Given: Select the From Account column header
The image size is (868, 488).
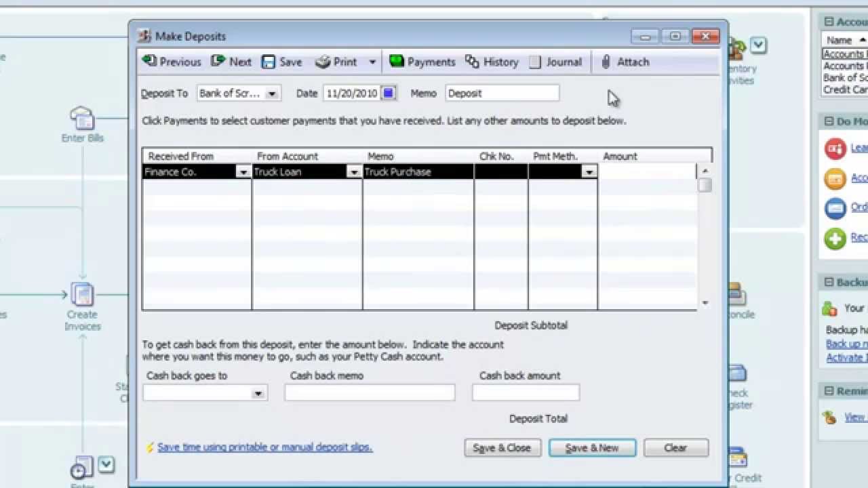Looking at the screenshot, I should point(288,157).
